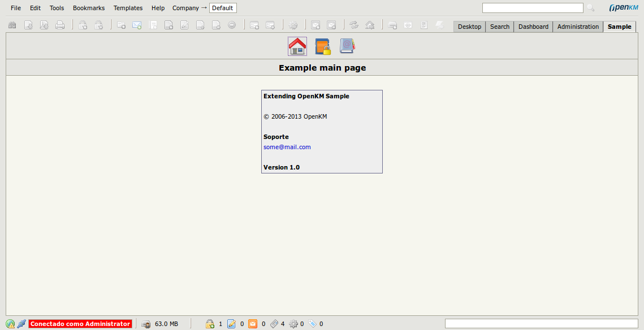Click the refresh arrows toolbar icon
Screen dimensions: 644x330
353,25
